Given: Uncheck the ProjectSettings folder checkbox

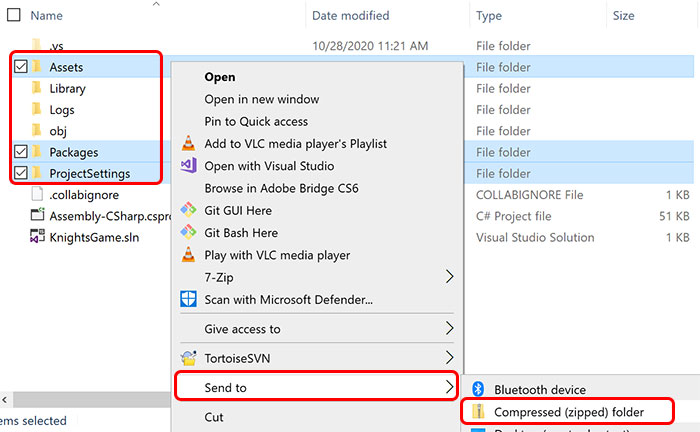Looking at the screenshot, I should [x=21, y=173].
